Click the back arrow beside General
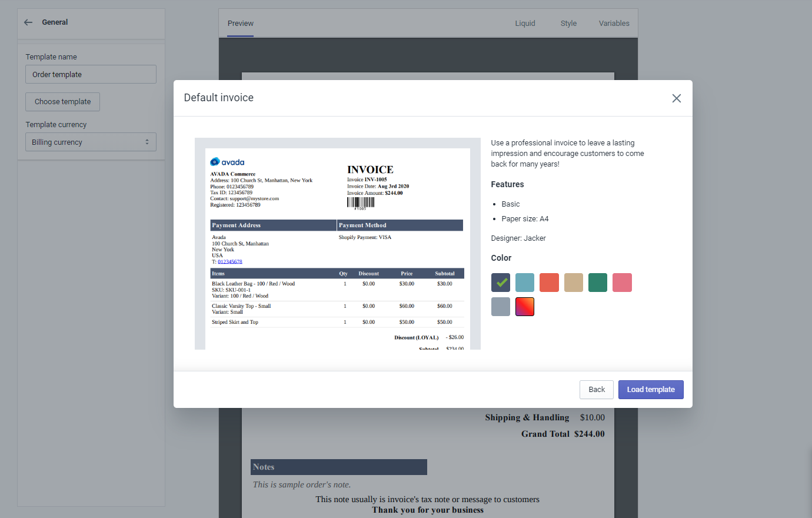812x518 pixels. (x=28, y=22)
